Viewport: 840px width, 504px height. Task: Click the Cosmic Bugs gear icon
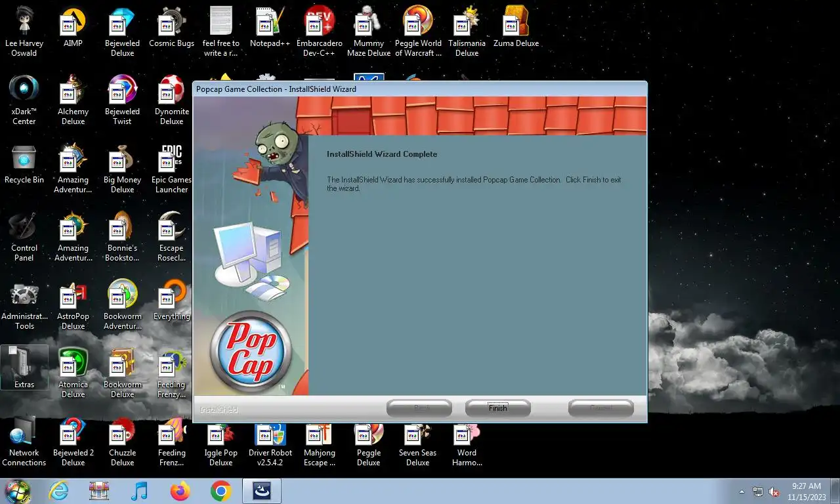(x=171, y=27)
